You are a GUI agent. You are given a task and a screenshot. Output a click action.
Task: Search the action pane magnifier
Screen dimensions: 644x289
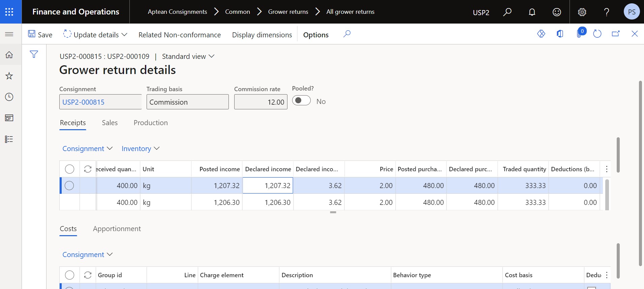(347, 34)
